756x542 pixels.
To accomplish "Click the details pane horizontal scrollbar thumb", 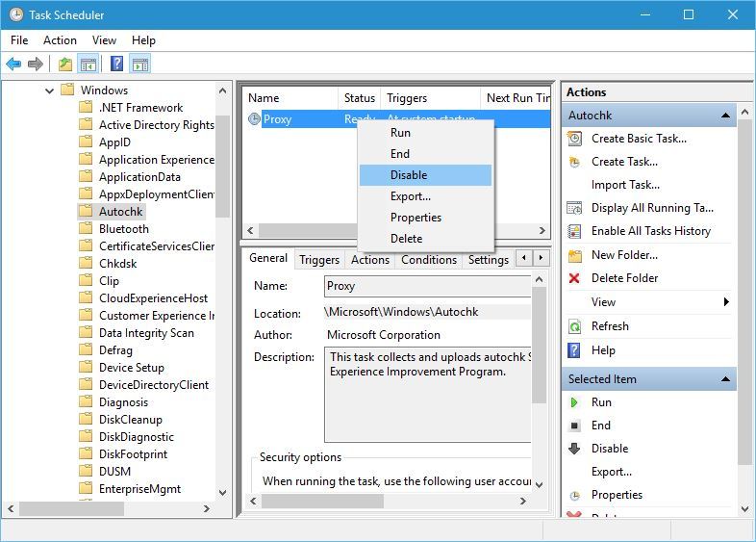I will pyautogui.click(x=322, y=502).
